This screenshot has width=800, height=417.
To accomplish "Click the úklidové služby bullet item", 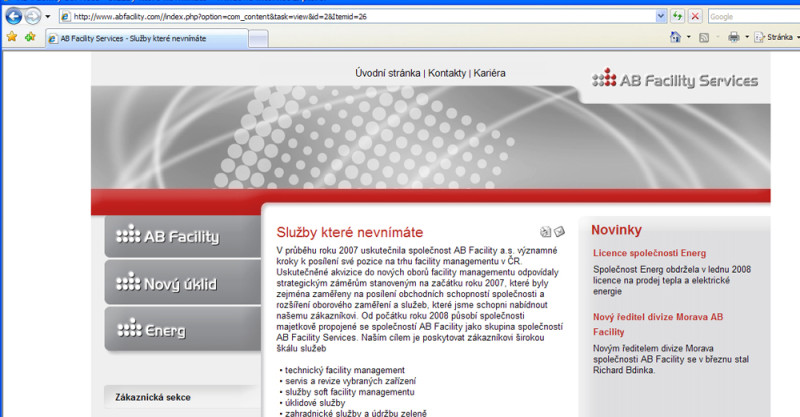I will 315,403.
